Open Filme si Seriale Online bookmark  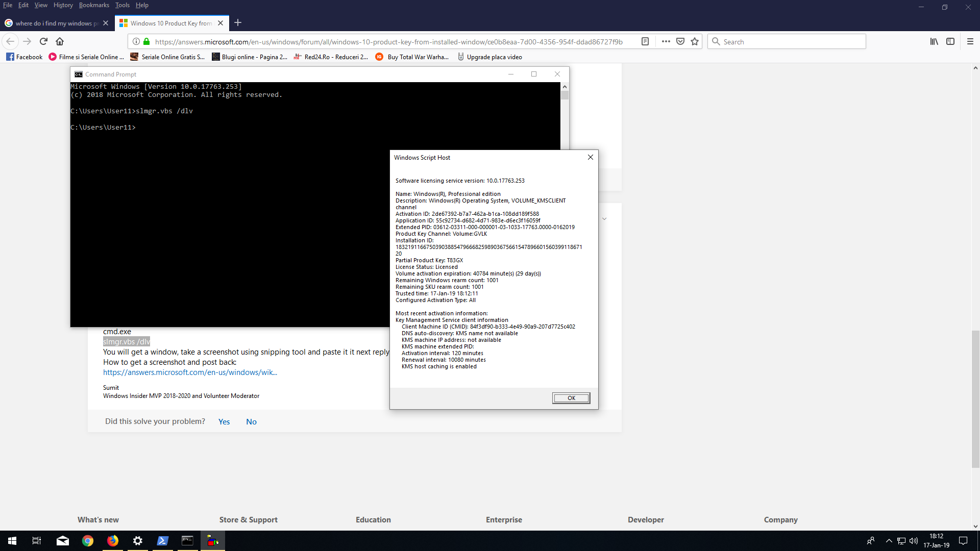[x=86, y=57]
